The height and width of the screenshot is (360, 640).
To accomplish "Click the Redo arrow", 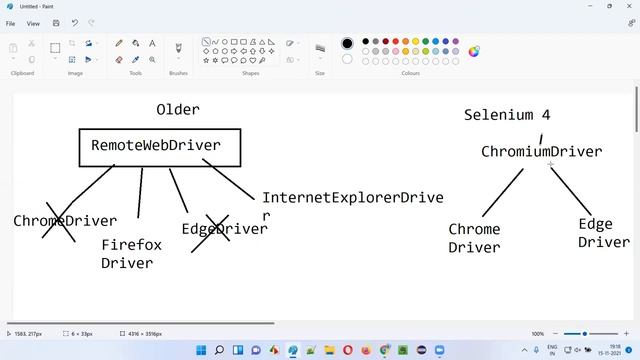I will pyautogui.click(x=91, y=23).
